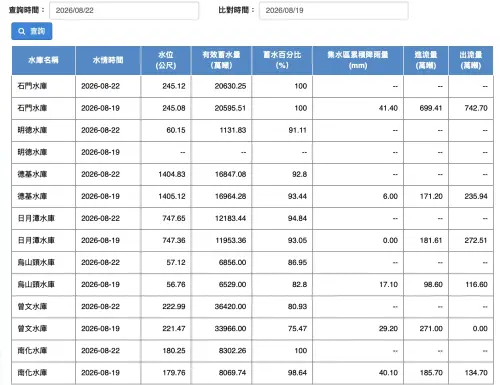This screenshot has width=500, height=385.
Task: Click percentage value 80.93
Action: click(x=297, y=306)
